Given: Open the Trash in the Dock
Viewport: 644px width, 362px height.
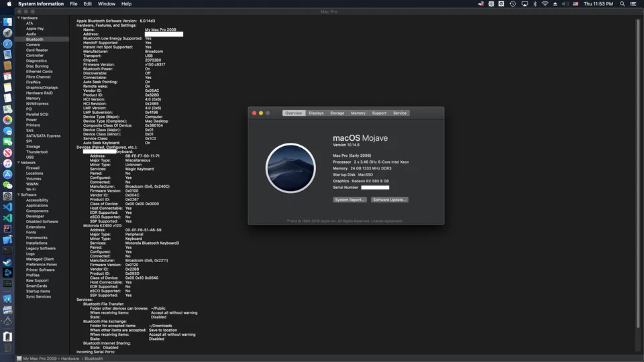Looking at the screenshot, I should [7, 337].
